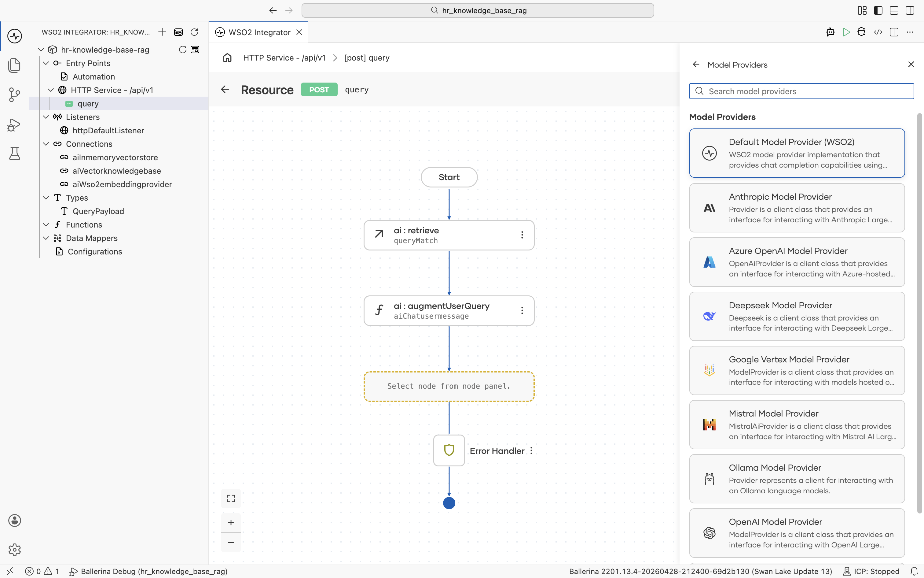Open the QueryPayload type

(119, 211)
